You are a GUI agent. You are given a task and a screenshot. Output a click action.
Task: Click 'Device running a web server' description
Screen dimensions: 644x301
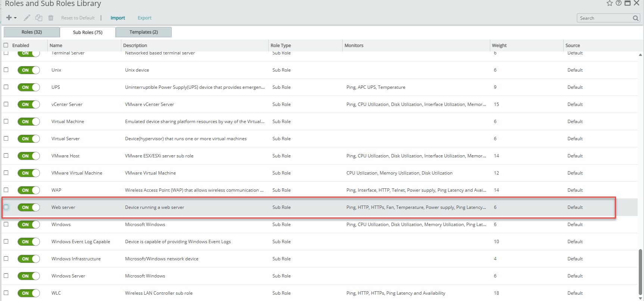[x=155, y=207]
